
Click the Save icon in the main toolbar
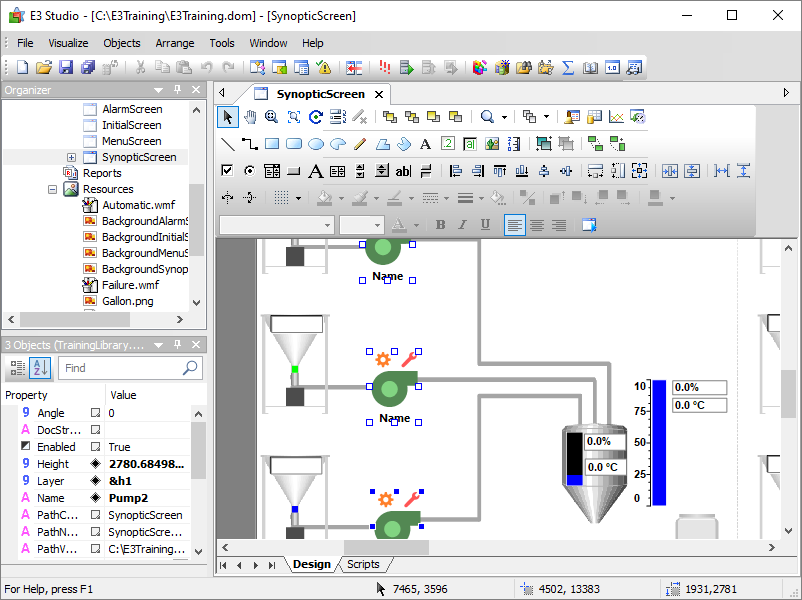[x=66, y=68]
